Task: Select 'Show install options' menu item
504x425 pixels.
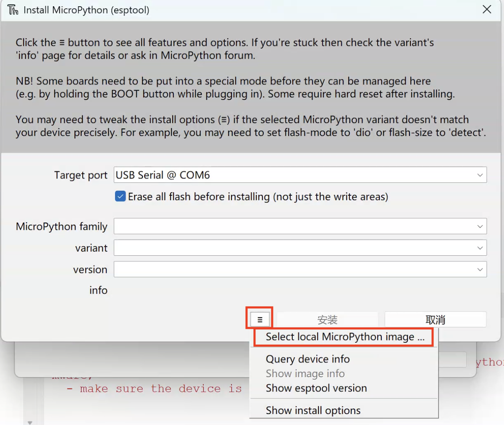Action: (x=312, y=410)
